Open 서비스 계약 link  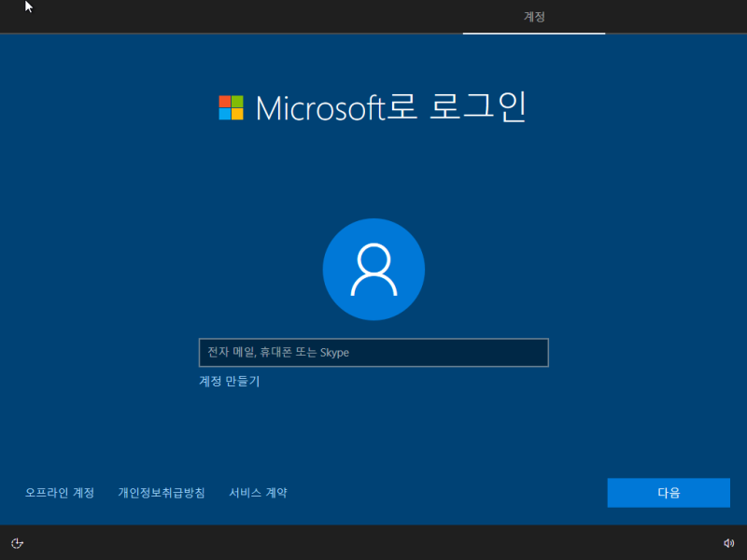(x=259, y=493)
